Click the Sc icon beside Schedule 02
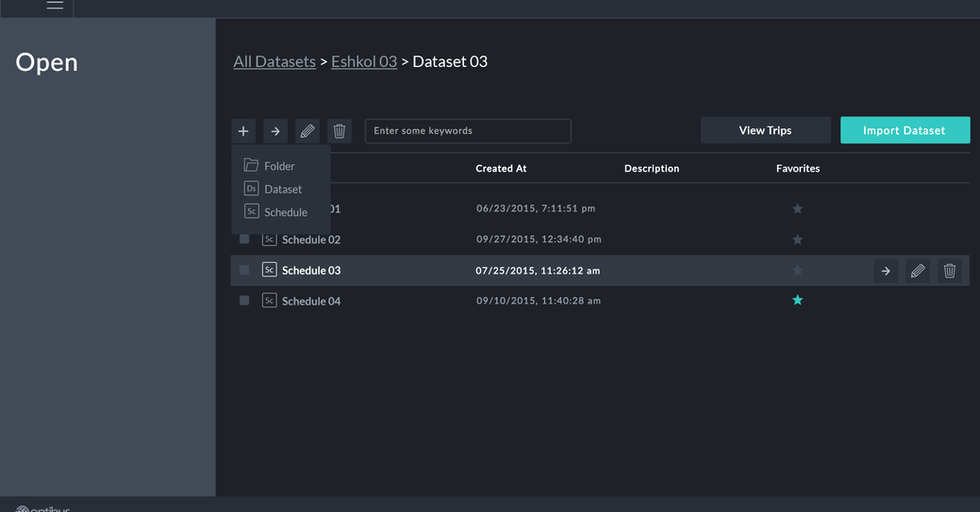980x512 pixels. click(269, 239)
